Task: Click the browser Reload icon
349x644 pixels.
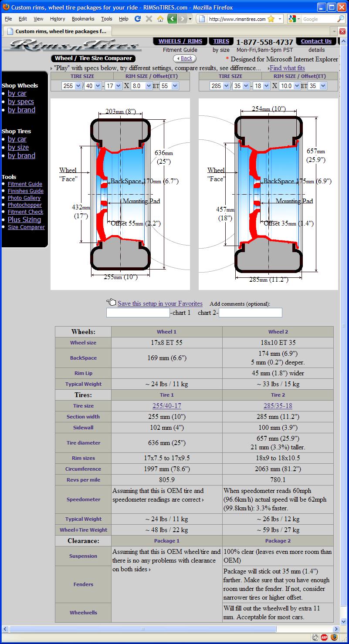Action: click(138, 19)
